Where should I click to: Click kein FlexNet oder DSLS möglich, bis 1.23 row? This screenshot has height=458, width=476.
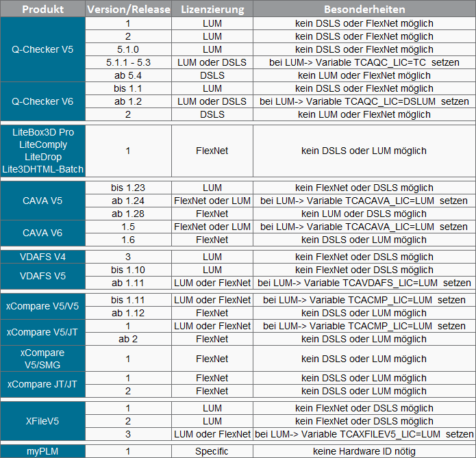[x=364, y=188]
